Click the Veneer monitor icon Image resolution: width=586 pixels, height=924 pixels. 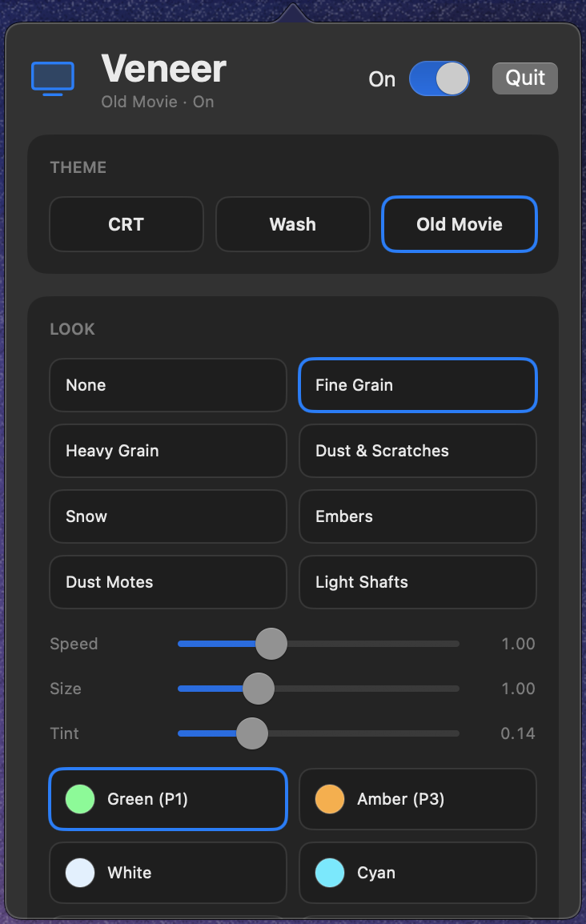tap(52, 78)
